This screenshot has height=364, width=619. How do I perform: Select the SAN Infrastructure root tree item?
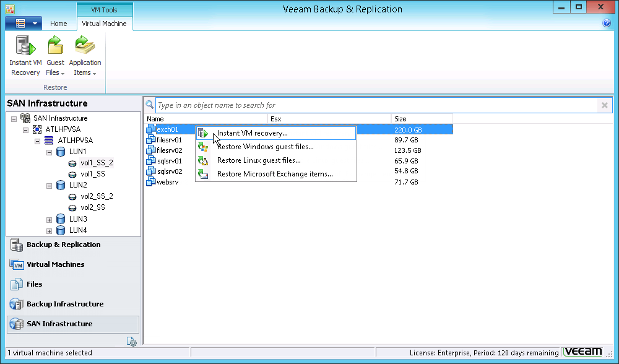click(61, 118)
